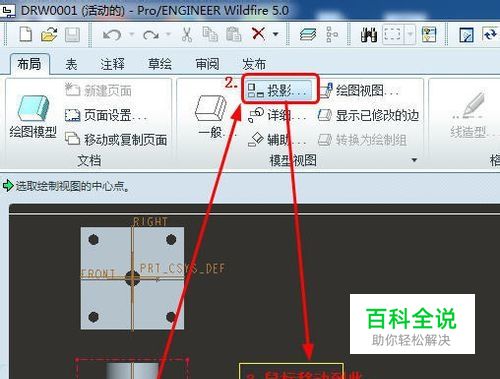This screenshot has height=379, width=500.
Task: Switch to the 布局 tab
Action: pos(30,64)
